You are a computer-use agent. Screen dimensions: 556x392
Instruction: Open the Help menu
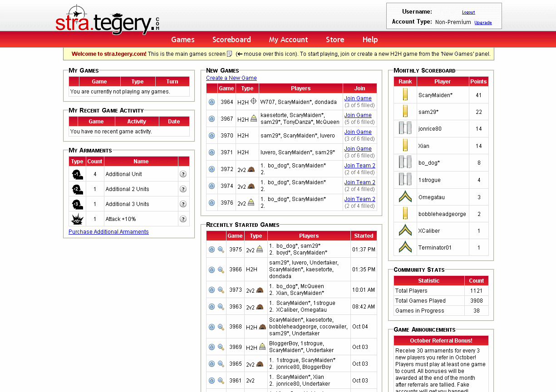pyautogui.click(x=370, y=39)
